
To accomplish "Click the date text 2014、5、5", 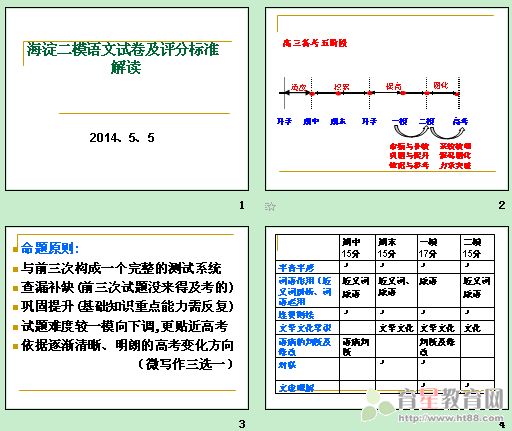I will pos(122,138).
